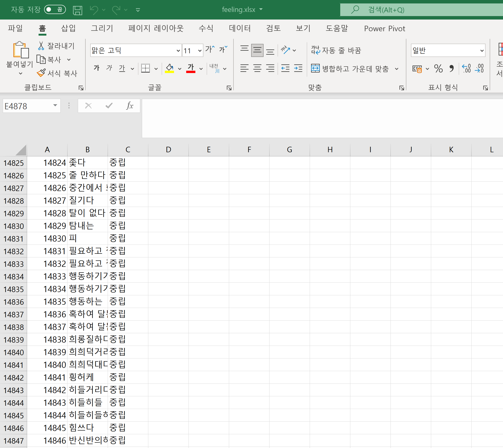The width and height of the screenshot is (503, 448).
Task: Click the Increase Decimal icon
Action: click(x=466, y=68)
